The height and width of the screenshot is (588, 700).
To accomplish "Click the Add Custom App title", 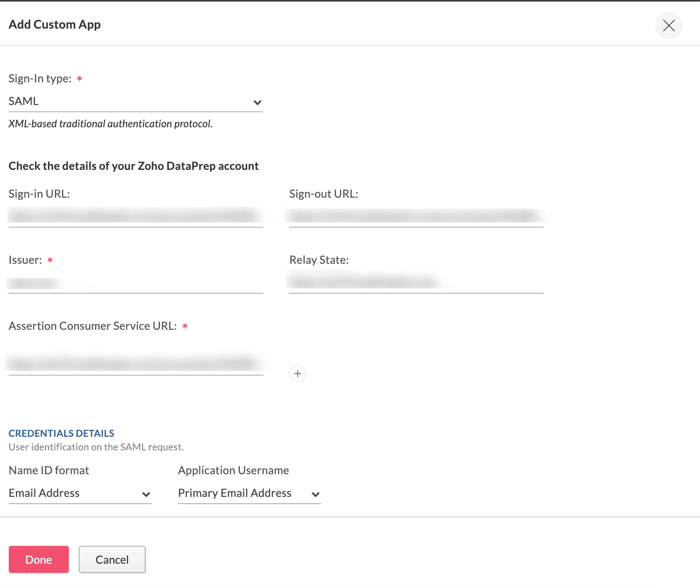I will (x=55, y=25).
